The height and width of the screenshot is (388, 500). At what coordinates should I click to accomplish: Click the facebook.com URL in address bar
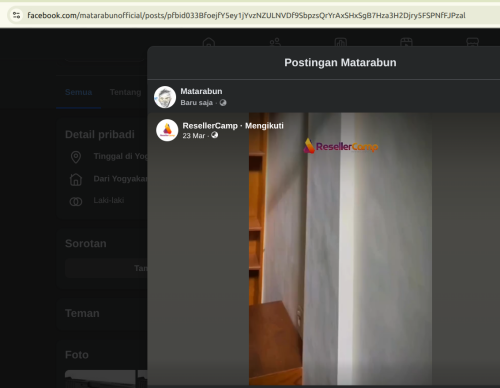pyautogui.click(x=246, y=15)
